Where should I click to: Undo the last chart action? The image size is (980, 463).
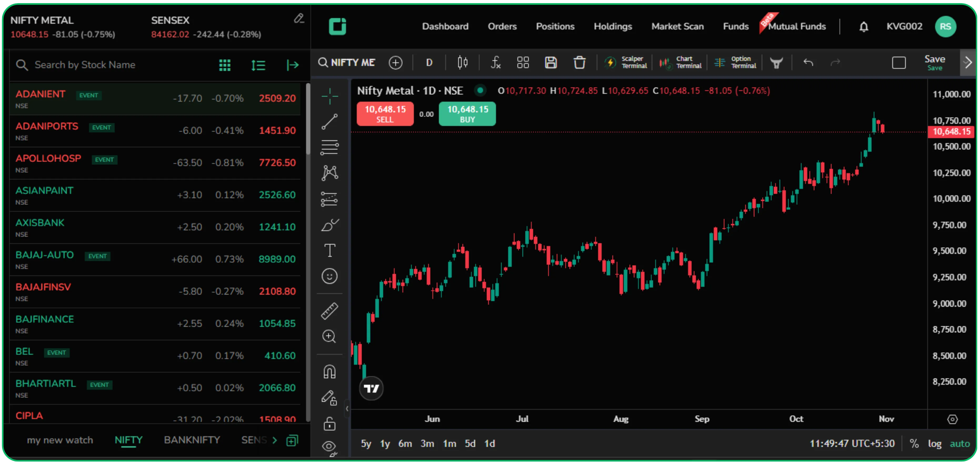pyautogui.click(x=809, y=62)
